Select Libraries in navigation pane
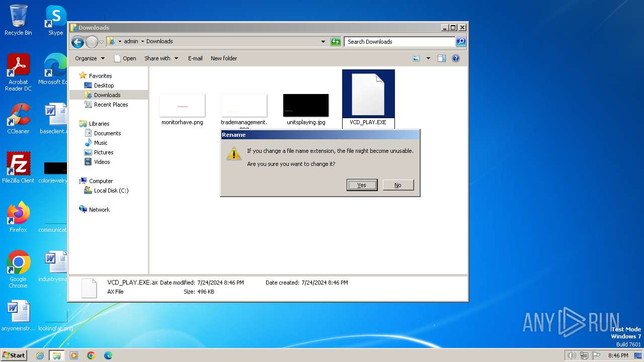Image resolution: width=644 pixels, height=362 pixels. pyautogui.click(x=99, y=124)
